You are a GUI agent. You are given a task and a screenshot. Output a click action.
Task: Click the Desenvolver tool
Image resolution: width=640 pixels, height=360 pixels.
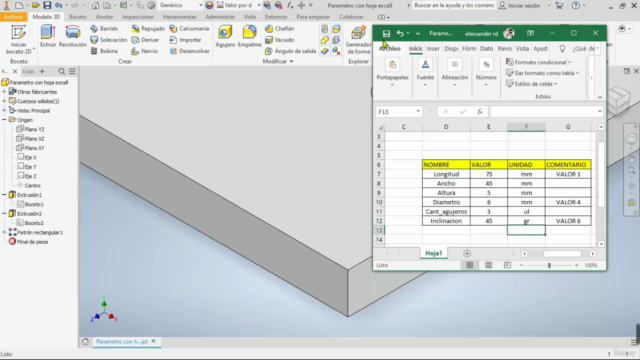click(189, 51)
